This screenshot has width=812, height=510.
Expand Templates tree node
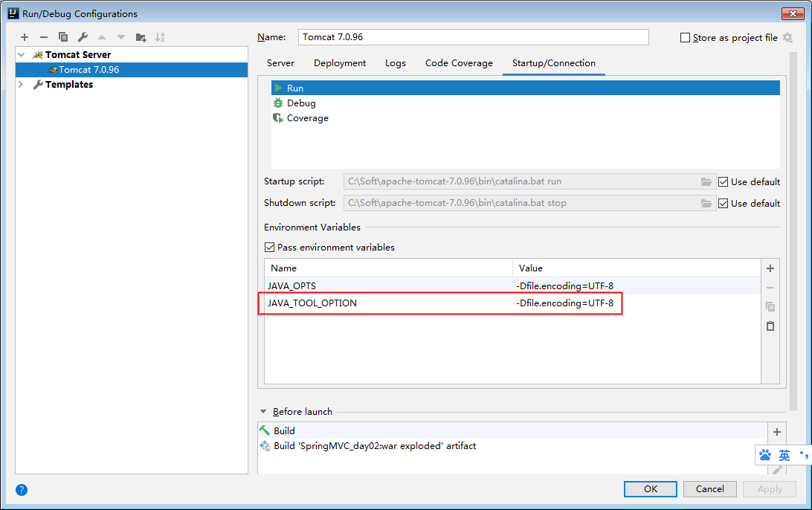point(22,85)
